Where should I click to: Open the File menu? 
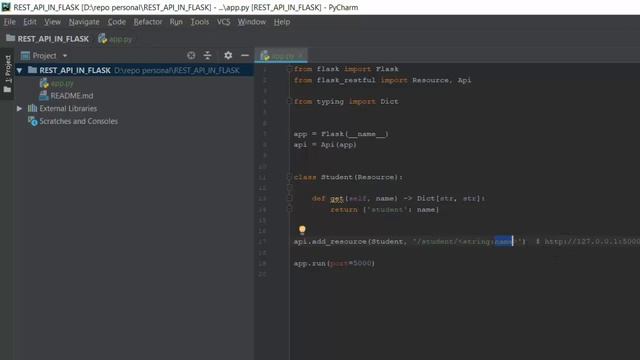pyautogui.click(x=10, y=22)
